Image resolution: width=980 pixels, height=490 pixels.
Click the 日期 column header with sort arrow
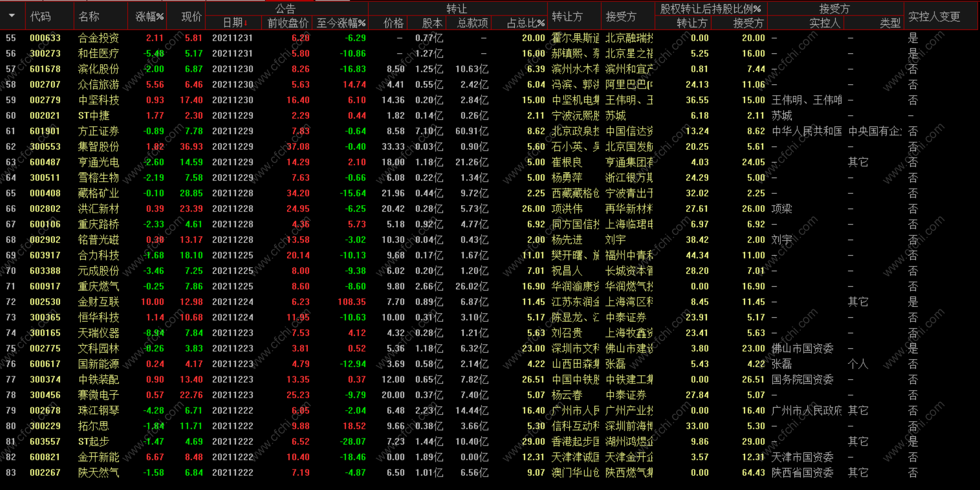(235, 23)
